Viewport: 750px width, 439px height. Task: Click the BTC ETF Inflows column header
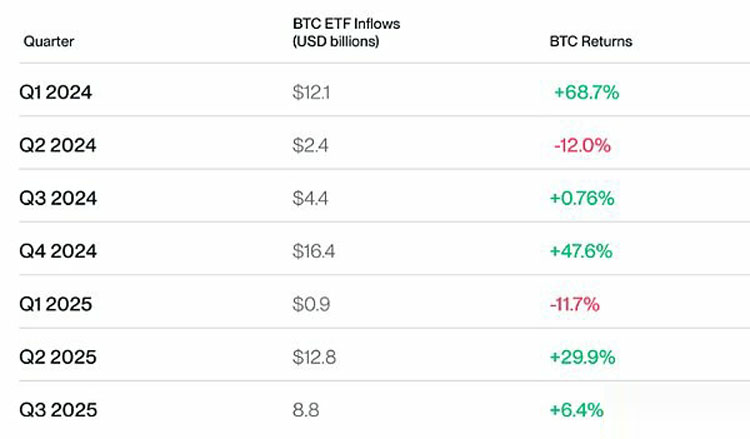[x=334, y=32]
